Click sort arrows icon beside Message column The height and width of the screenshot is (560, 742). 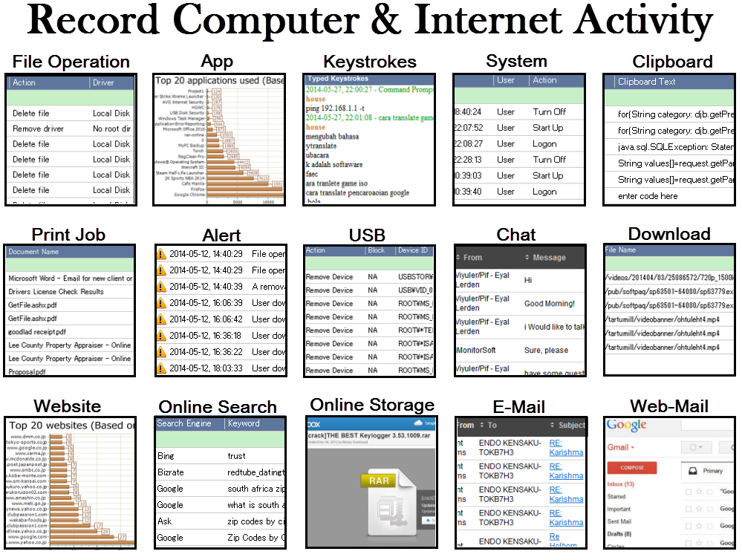click(x=527, y=258)
